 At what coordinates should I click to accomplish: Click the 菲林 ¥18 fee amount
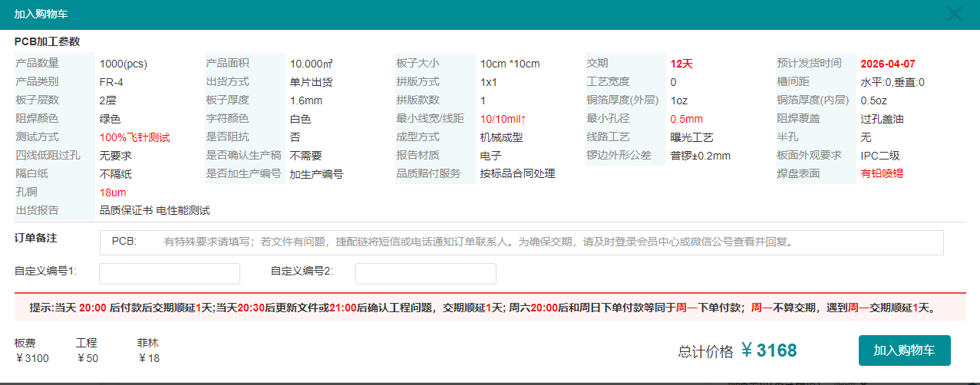[149, 358]
